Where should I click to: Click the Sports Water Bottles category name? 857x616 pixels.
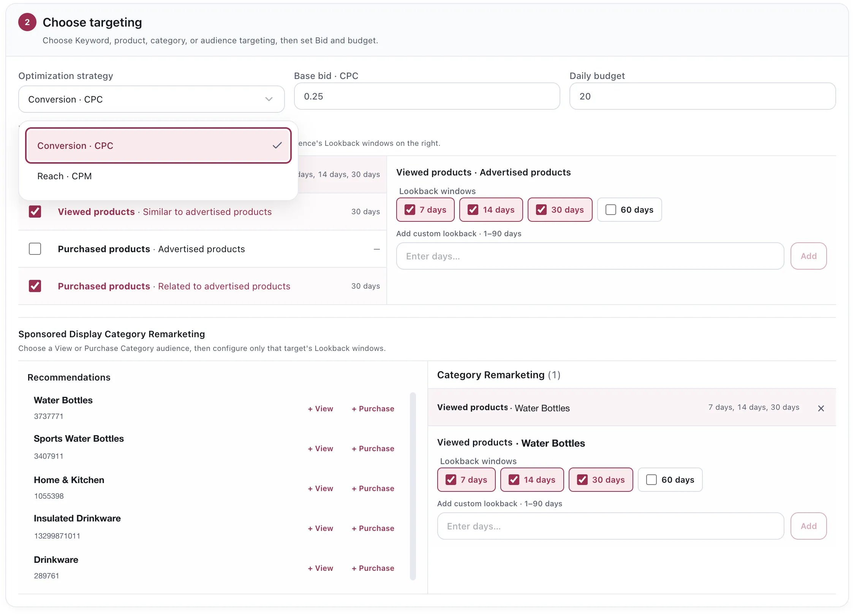click(79, 439)
